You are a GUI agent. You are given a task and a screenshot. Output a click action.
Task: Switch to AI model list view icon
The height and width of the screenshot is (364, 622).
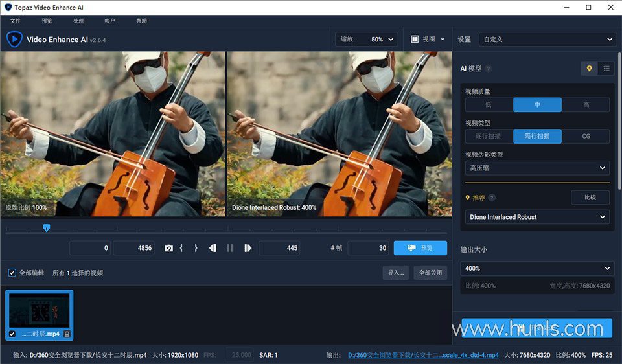(x=606, y=68)
